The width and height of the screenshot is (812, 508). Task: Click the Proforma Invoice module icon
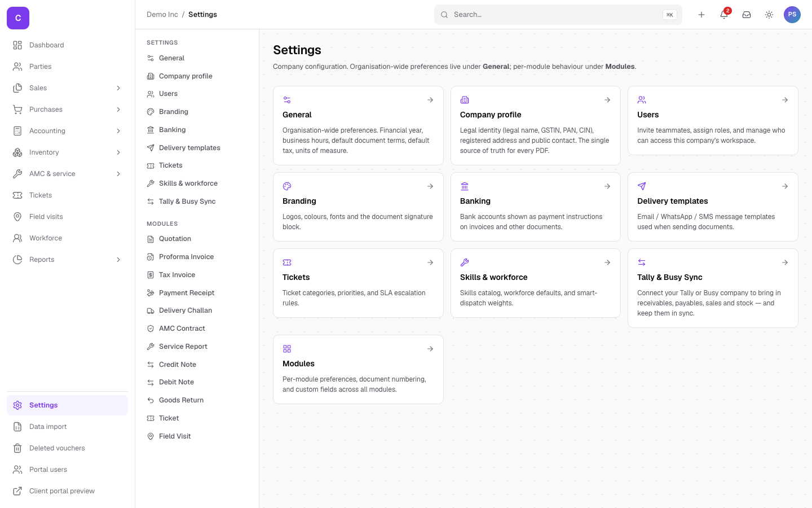(x=151, y=257)
